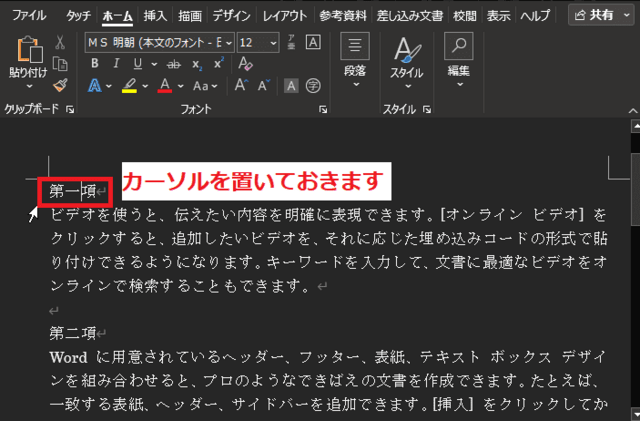Image resolution: width=640 pixels, height=421 pixels.
Task: Switch to the Insert (挿入) tab
Action: pyautogui.click(x=155, y=16)
